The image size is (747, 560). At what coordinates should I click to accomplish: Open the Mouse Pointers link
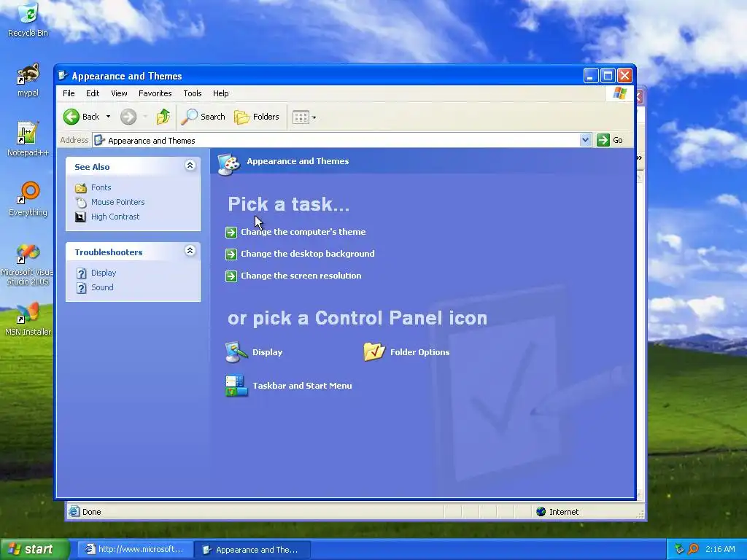(x=117, y=202)
